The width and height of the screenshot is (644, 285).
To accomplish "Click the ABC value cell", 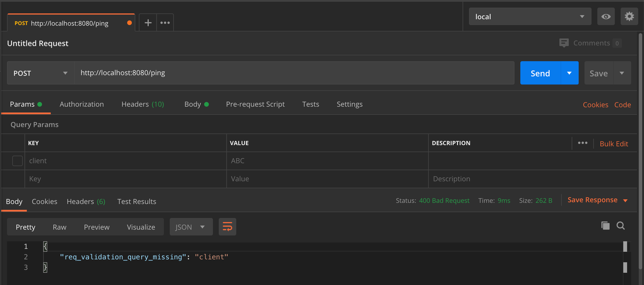I will pos(328,161).
